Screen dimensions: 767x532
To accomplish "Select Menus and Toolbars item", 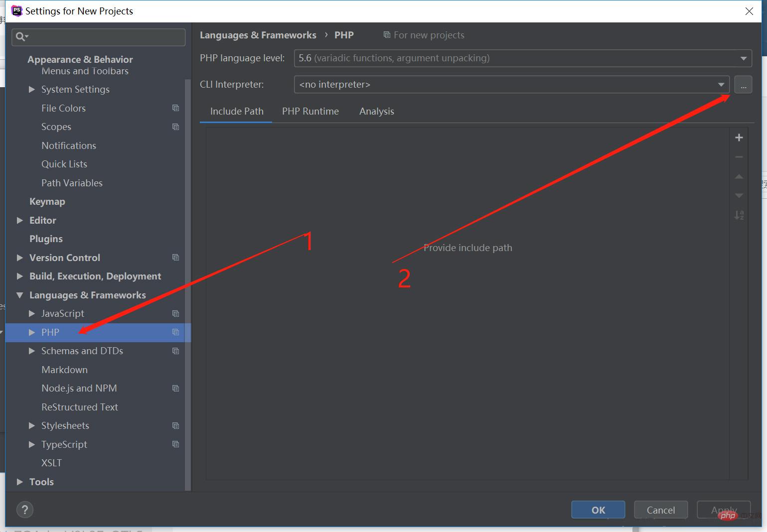I will pos(85,71).
